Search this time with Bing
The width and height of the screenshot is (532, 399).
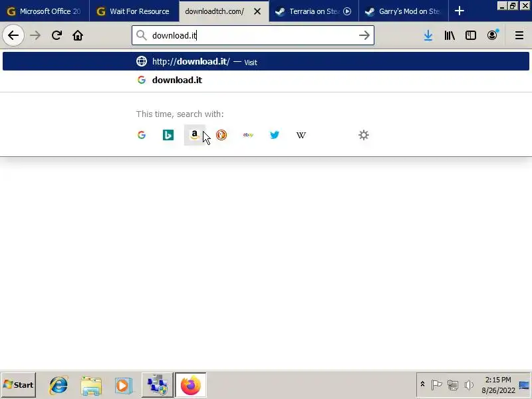pos(168,135)
